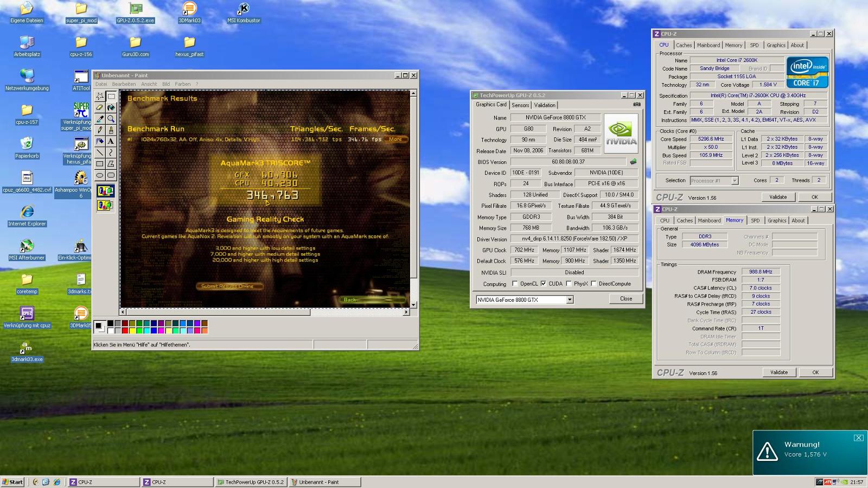Open the Papierkorb recycle bin icon
The image size is (868, 488).
[x=27, y=148]
